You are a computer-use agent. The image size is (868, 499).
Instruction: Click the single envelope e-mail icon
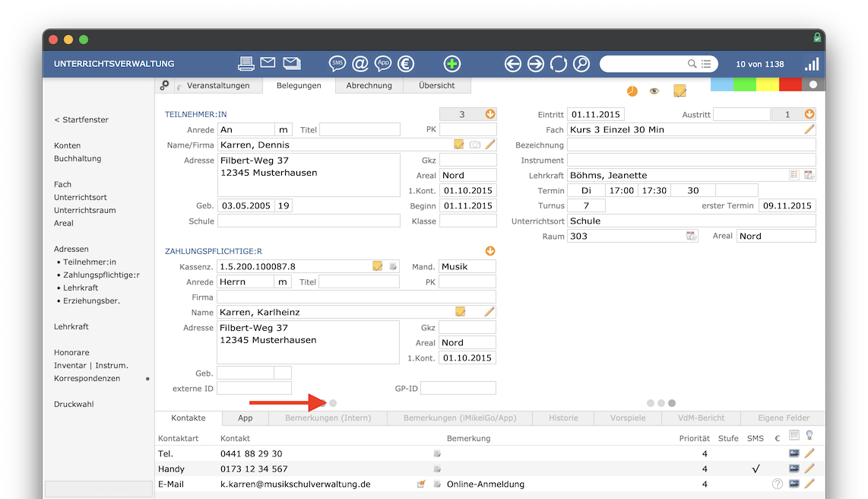(268, 62)
